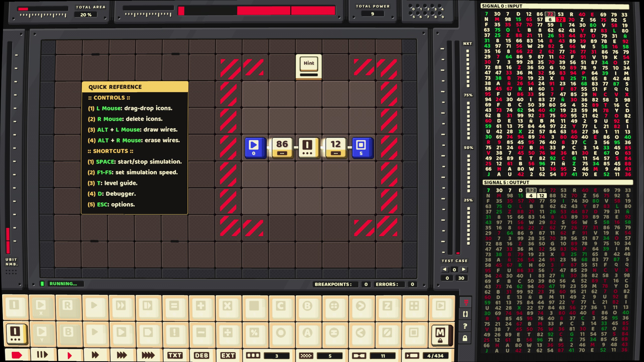The width and height of the screenshot is (644, 362).
Task: Select the numeric value node '86'
Action: point(281,146)
